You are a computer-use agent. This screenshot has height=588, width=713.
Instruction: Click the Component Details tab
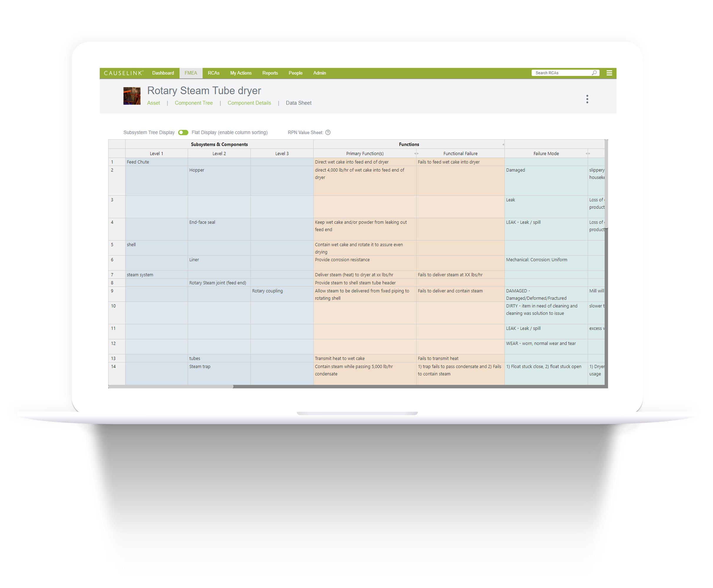pos(249,102)
